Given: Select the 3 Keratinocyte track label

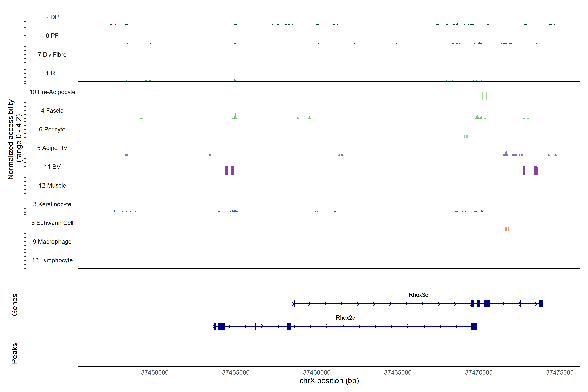Looking at the screenshot, I should click(52, 204).
